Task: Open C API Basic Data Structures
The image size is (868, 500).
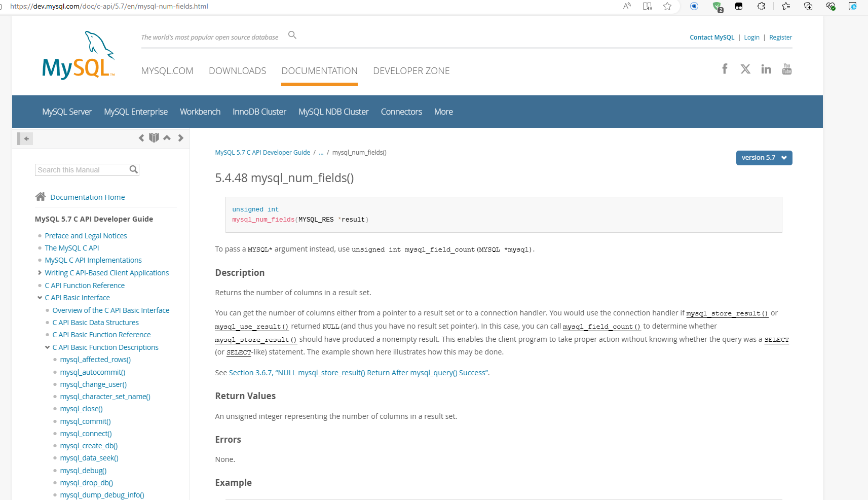Action: (95, 323)
